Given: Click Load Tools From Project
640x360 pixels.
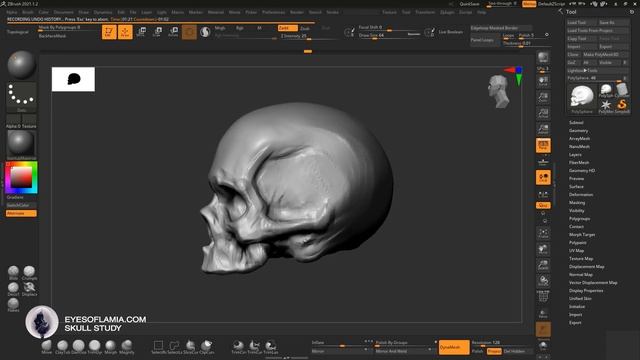Looking at the screenshot, I should point(598,31).
